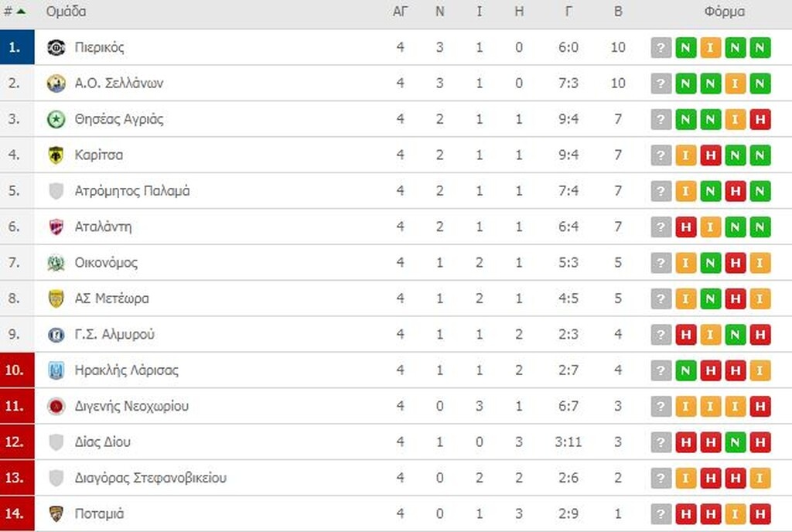Sort table by the # position column
The height and width of the screenshot is (532, 792).
[14, 12]
